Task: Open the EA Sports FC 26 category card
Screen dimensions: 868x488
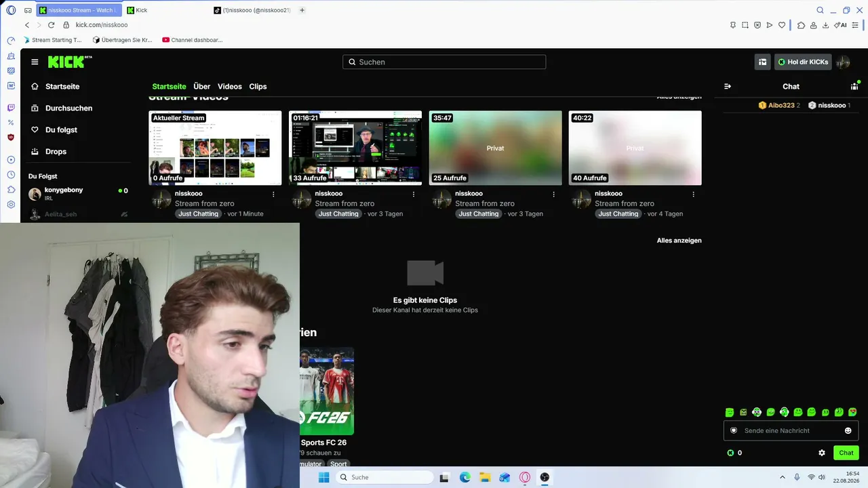Action: (327, 391)
